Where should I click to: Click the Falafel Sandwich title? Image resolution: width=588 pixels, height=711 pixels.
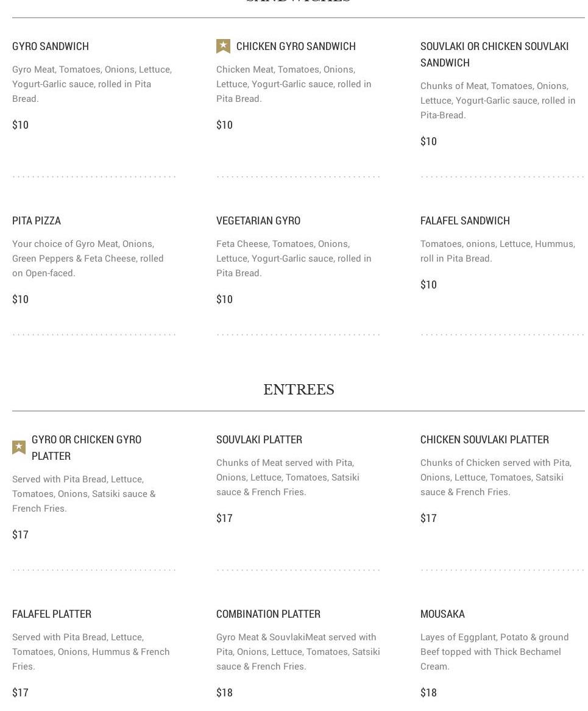[x=465, y=221]
